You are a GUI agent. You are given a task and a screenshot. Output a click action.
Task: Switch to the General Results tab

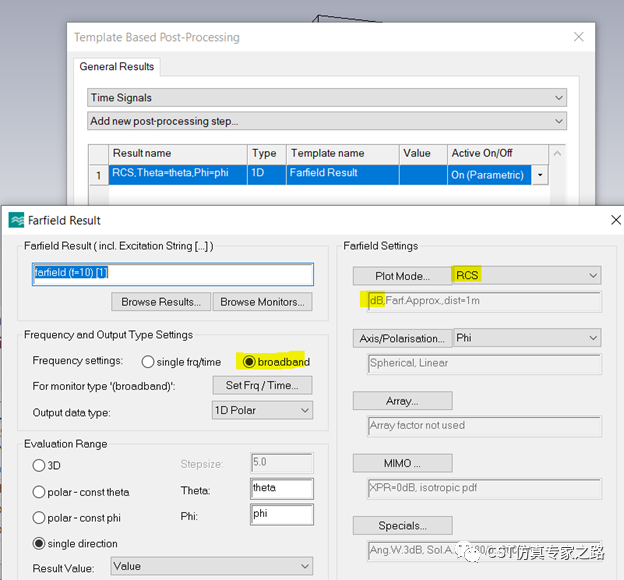pyautogui.click(x=117, y=66)
